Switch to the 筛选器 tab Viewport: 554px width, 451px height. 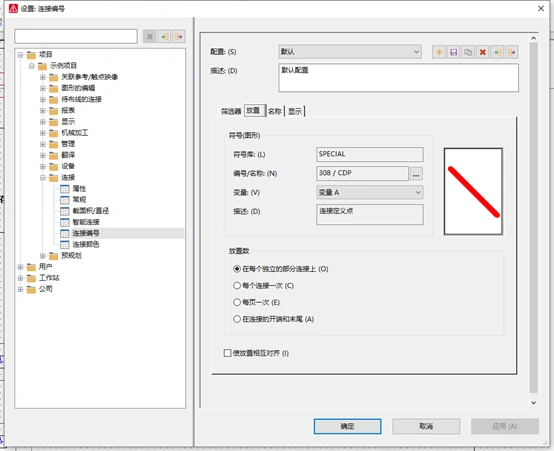point(231,111)
